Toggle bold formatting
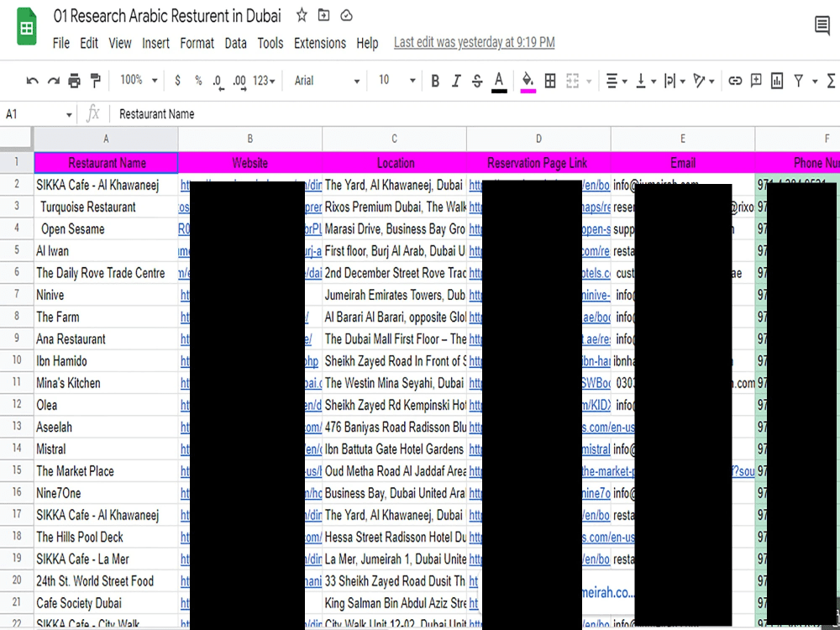 tap(435, 81)
